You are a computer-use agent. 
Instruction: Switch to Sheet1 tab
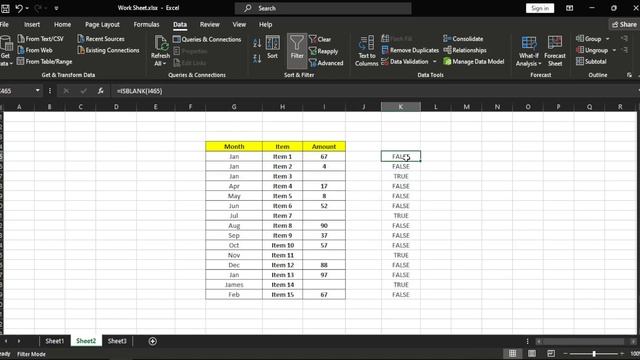tap(54, 341)
